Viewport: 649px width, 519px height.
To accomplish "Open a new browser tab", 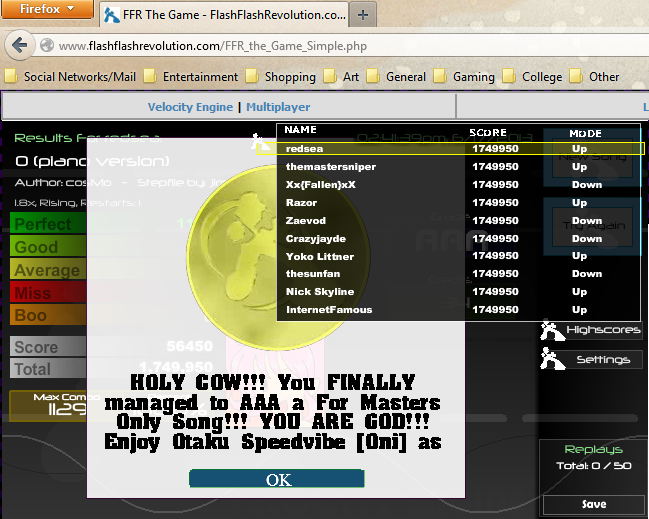I will tap(363, 15).
